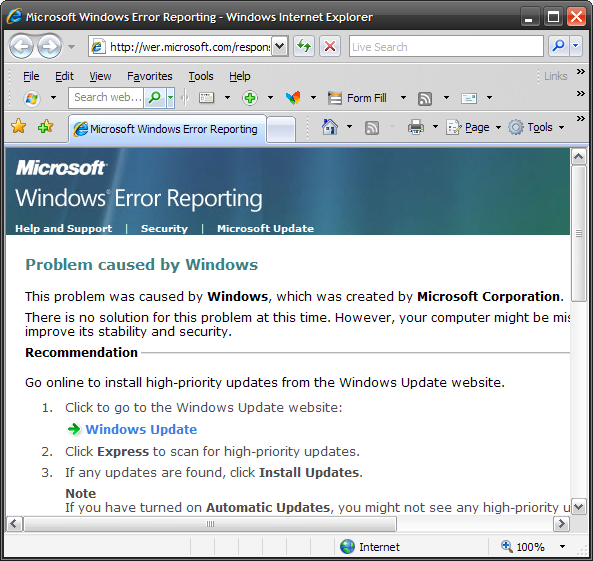
Task: Refresh the page with green arrows icon
Action: [304, 47]
